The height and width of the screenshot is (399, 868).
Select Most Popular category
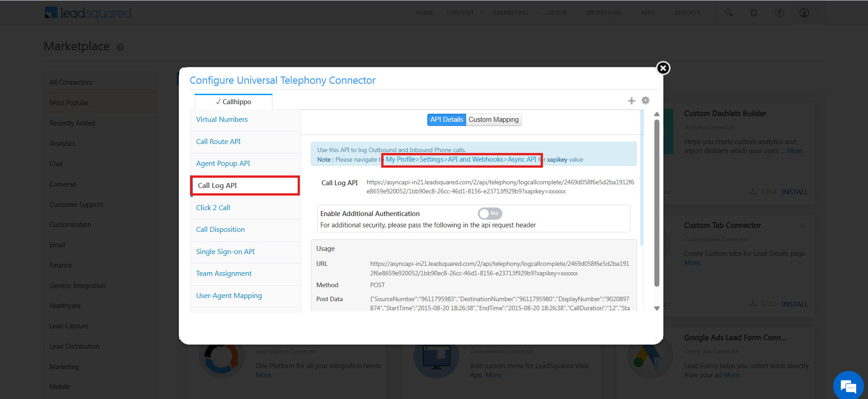pyautogui.click(x=100, y=103)
